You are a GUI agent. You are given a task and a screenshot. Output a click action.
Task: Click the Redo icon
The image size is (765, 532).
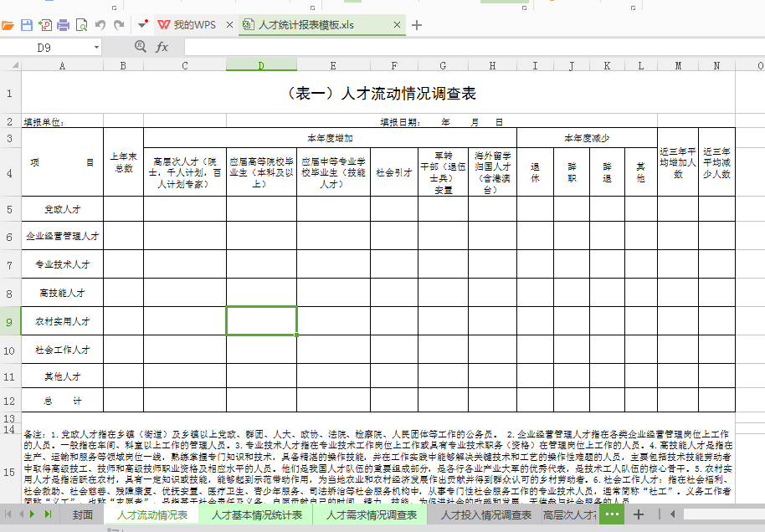point(119,23)
